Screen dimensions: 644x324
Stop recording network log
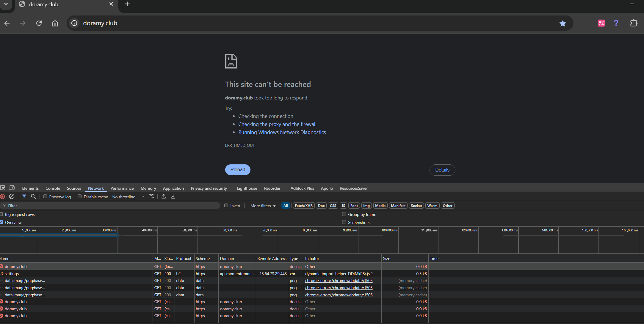(x=3, y=197)
